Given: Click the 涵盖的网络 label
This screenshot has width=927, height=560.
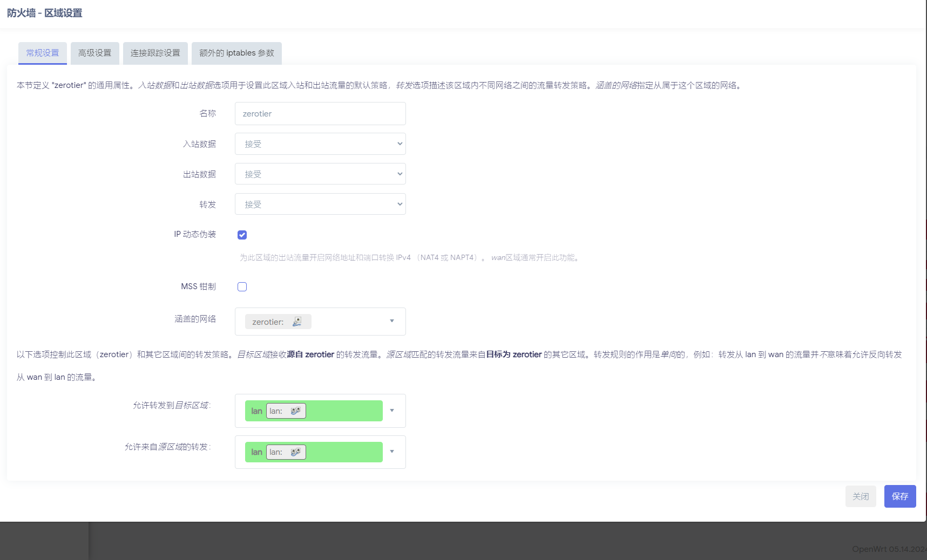Looking at the screenshot, I should (x=195, y=319).
